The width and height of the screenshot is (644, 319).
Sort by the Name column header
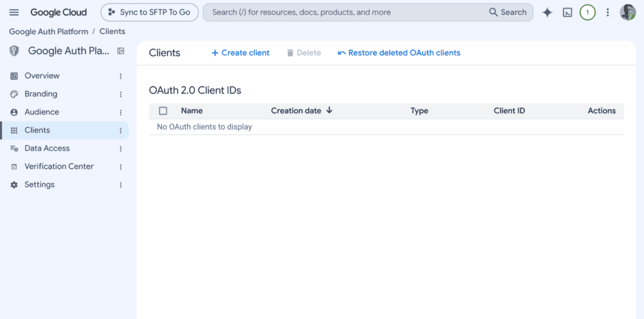click(x=192, y=111)
